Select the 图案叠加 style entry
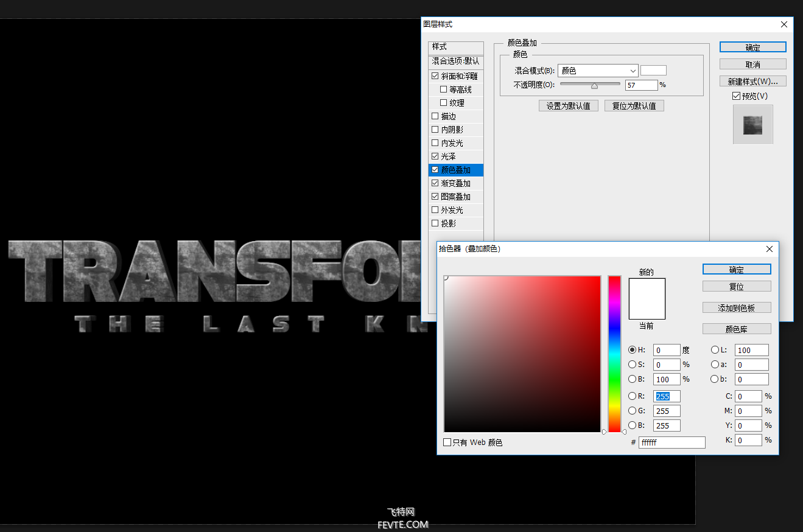Image resolution: width=803 pixels, height=532 pixels. (x=456, y=197)
